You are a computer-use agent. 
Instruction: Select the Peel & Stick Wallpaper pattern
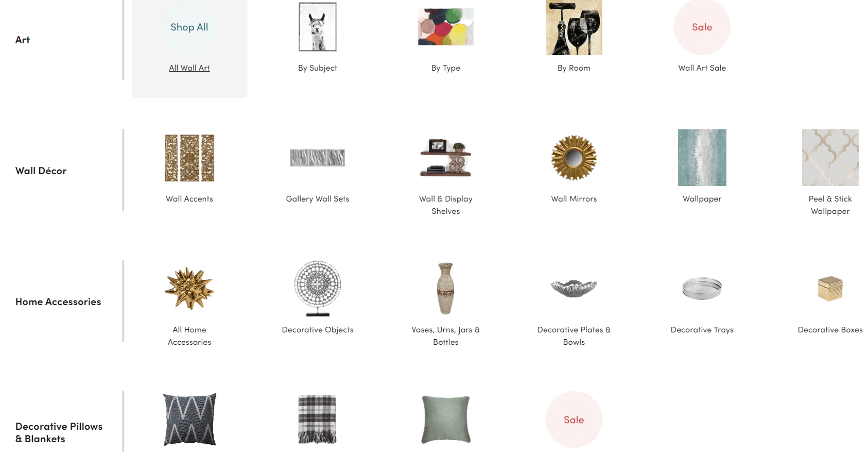pos(830,158)
